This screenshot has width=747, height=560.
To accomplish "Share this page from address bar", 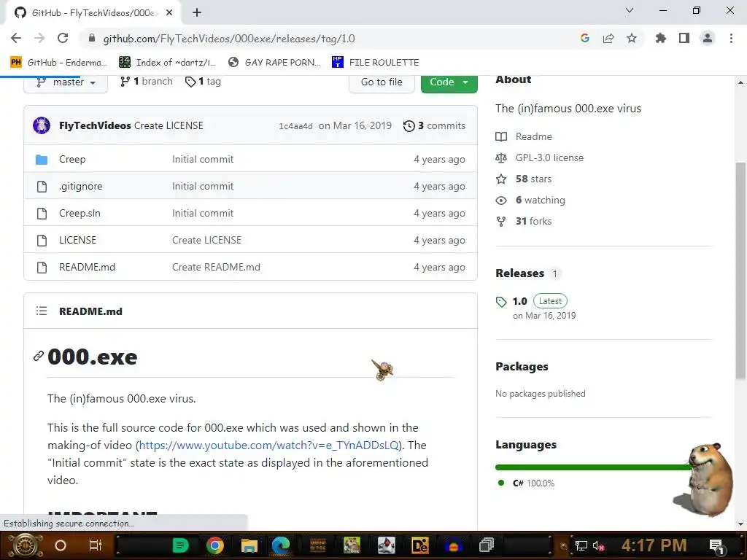I will pos(608,39).
